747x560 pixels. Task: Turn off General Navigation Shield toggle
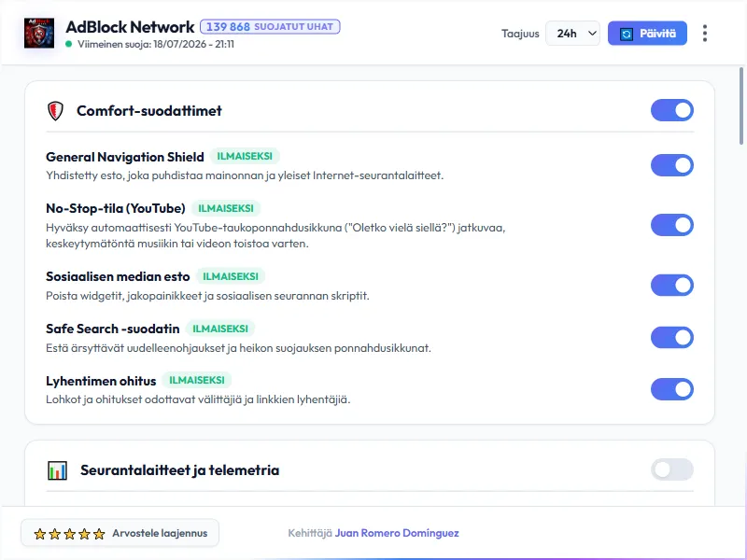[671, 165]
